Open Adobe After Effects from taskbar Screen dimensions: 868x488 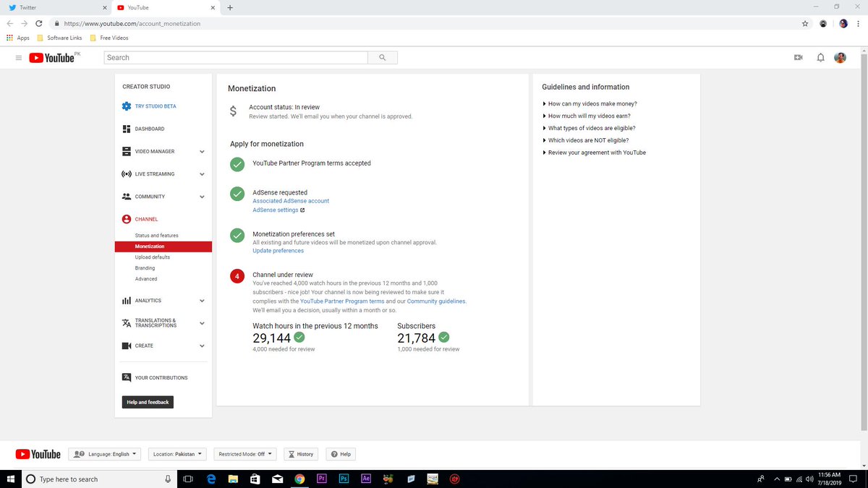point(367,479)
